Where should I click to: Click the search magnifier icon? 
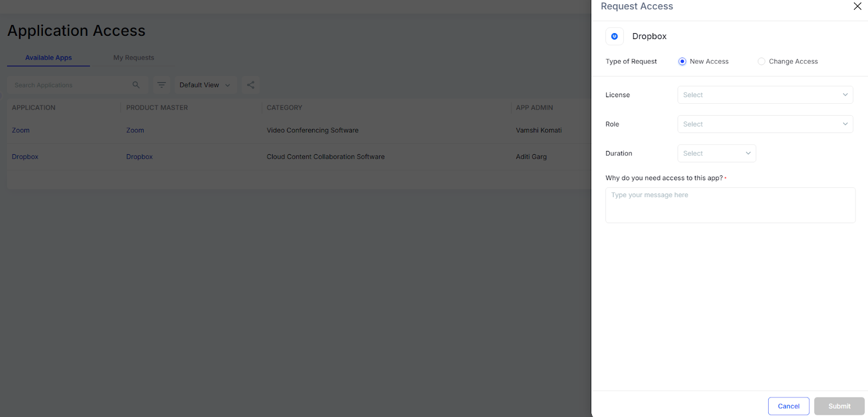pyautogui.click(x=136, y=85)
